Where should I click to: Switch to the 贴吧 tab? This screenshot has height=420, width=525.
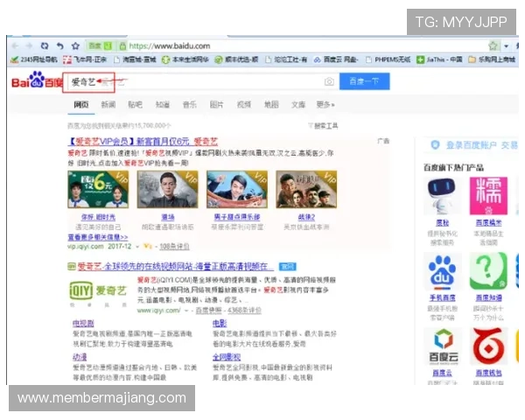pos(136,105)
